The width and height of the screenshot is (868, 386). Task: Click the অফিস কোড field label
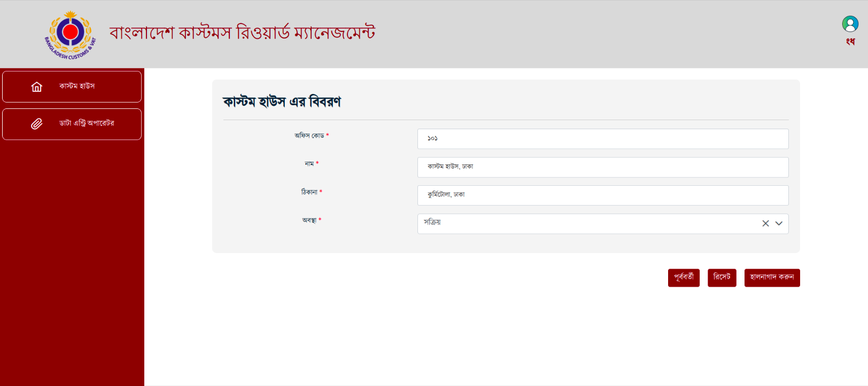pyautogui.click(x=309, y=136)
